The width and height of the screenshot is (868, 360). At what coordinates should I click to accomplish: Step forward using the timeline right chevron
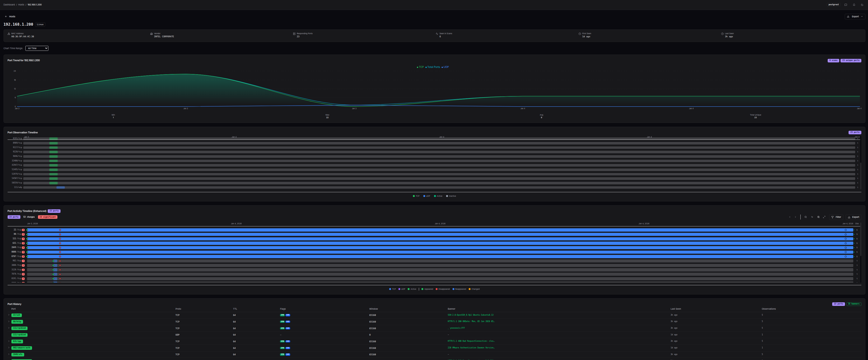point(796,217)
